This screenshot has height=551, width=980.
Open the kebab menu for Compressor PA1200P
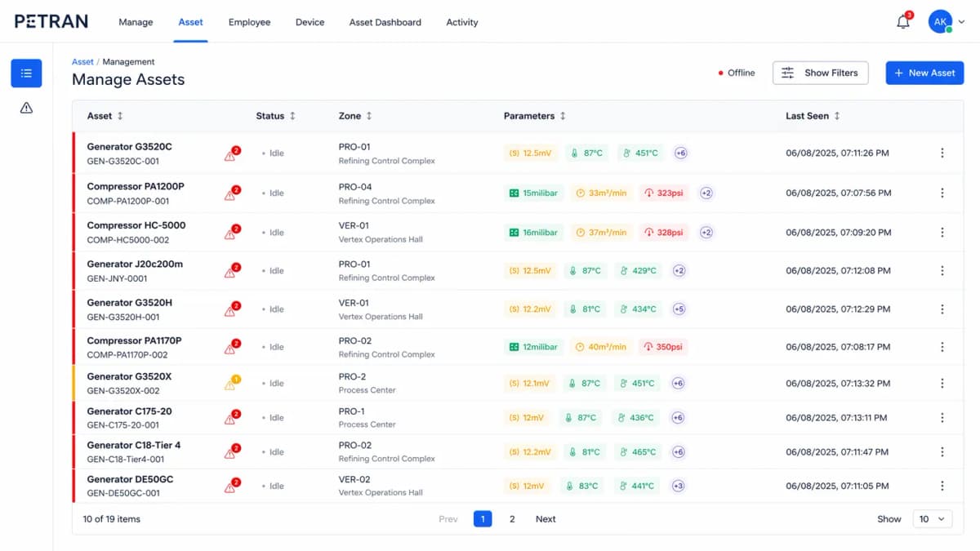click(x=942, y=193)
